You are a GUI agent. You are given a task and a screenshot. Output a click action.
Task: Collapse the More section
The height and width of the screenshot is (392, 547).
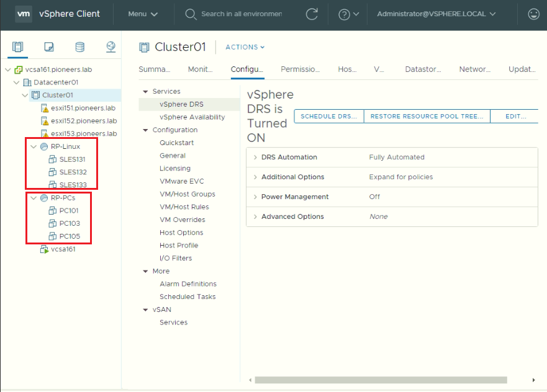pyautogui.click(x=145, y=272)
